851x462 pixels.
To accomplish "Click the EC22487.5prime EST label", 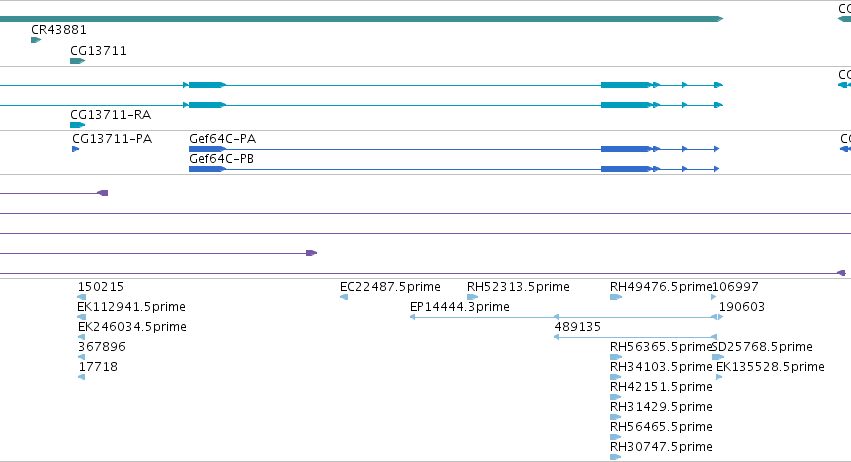I will [390, 287].
